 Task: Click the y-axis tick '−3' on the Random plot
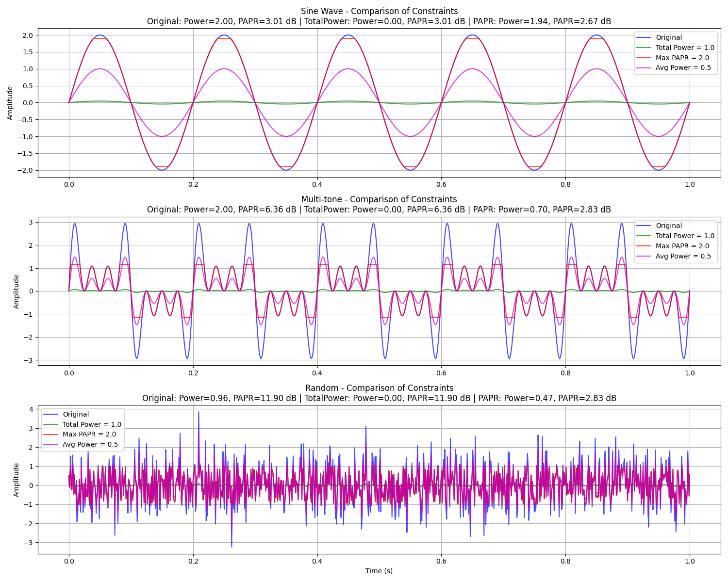(x=29, y=543)
